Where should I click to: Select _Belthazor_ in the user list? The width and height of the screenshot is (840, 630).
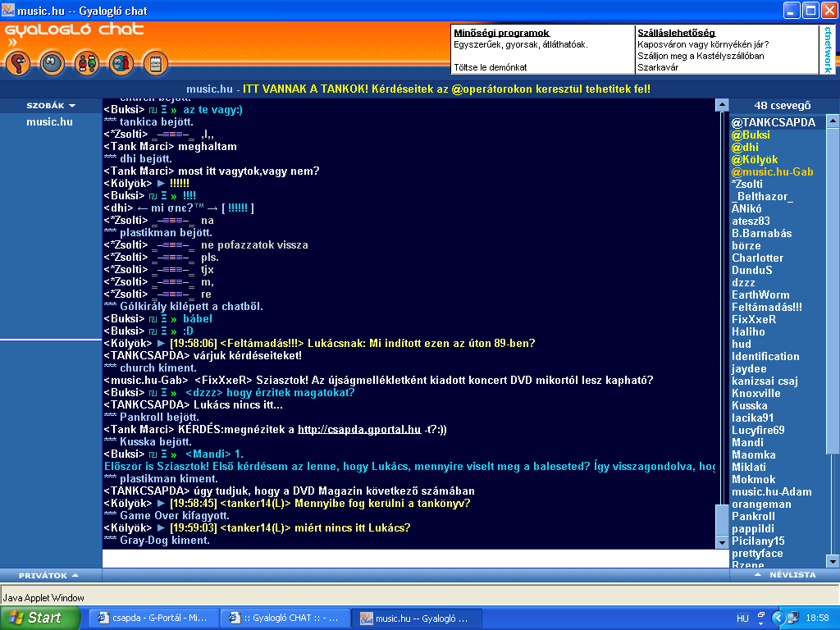(x=762, y=197)
